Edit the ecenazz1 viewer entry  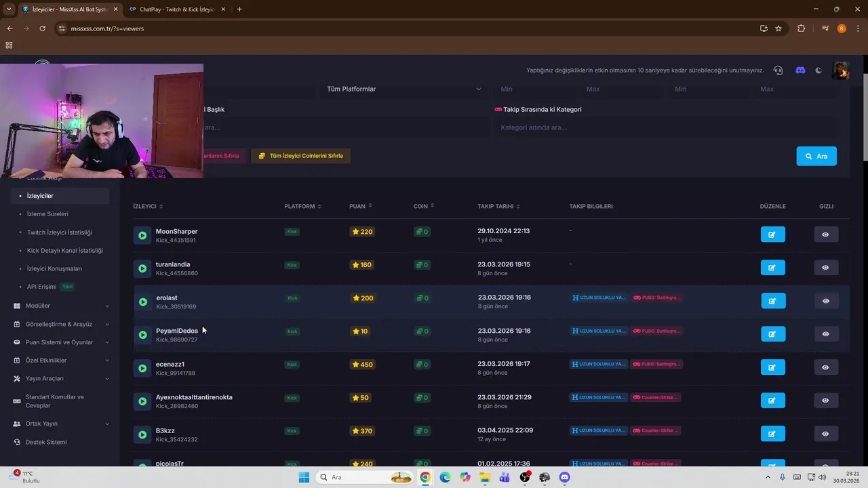pos(772,367)
